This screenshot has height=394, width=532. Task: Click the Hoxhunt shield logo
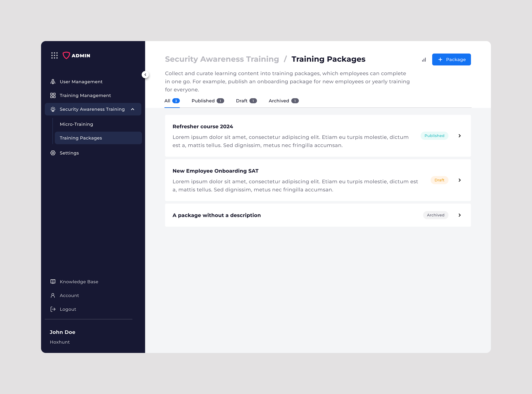coord(66,55)
